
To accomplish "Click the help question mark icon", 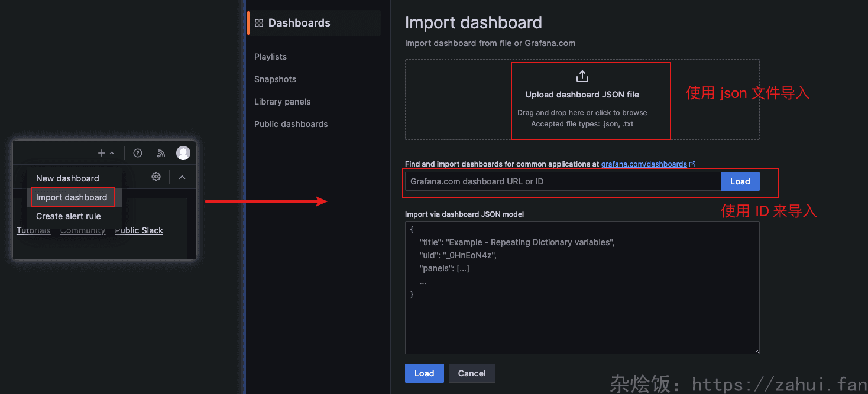I will pyautogui.click(x=138, y=153).
